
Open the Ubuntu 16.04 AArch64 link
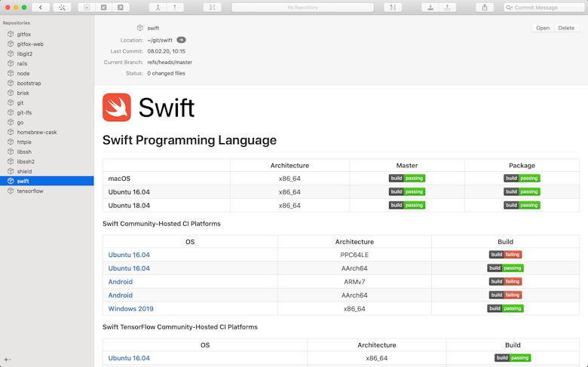click(x=129, y=268)
